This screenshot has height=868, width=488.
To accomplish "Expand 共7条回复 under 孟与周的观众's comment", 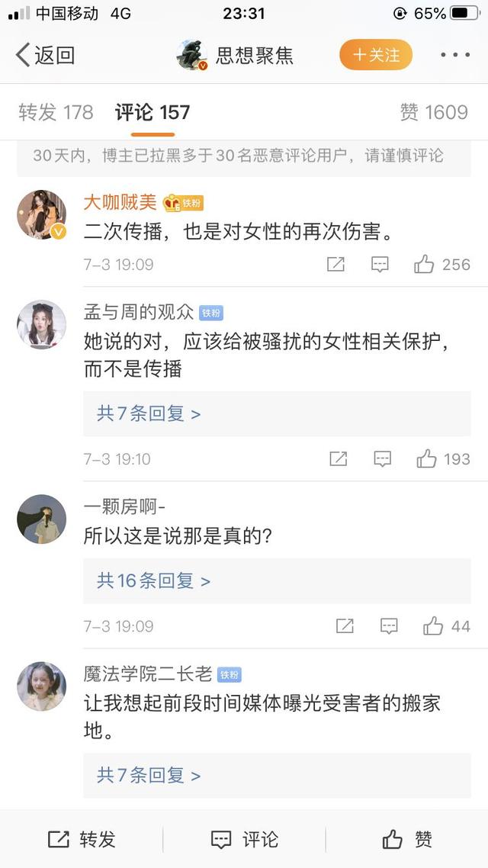I will coord(149,413).
